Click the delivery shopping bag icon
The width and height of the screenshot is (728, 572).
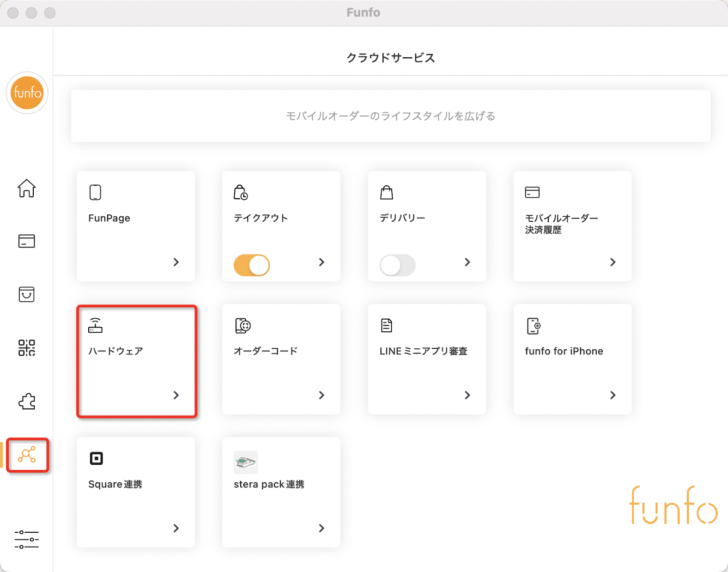[x=387, y=192]
